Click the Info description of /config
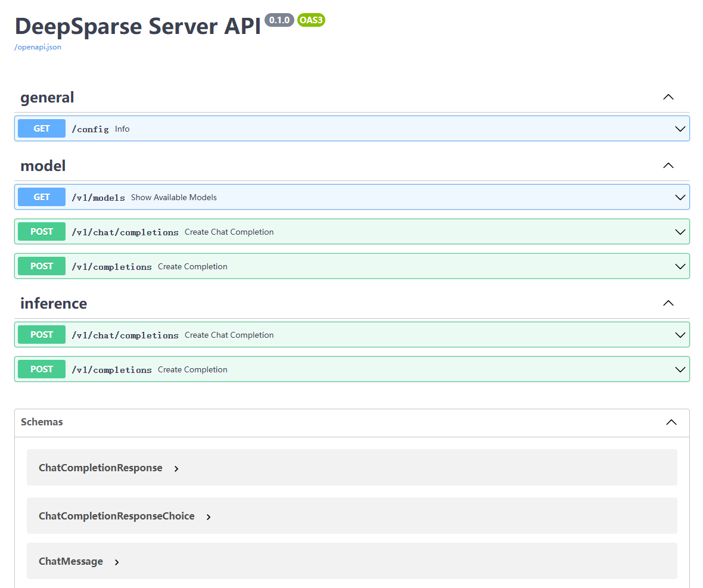703x588 pixels. 122,129
